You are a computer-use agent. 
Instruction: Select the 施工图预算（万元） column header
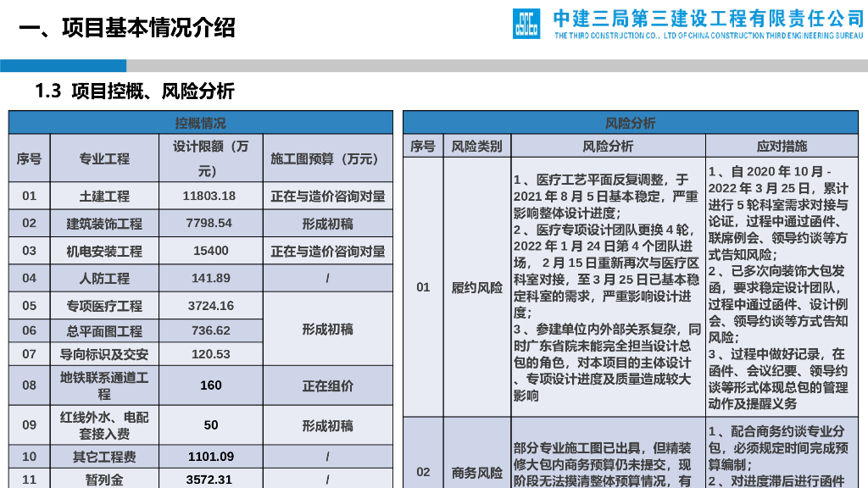coord(328,158)
